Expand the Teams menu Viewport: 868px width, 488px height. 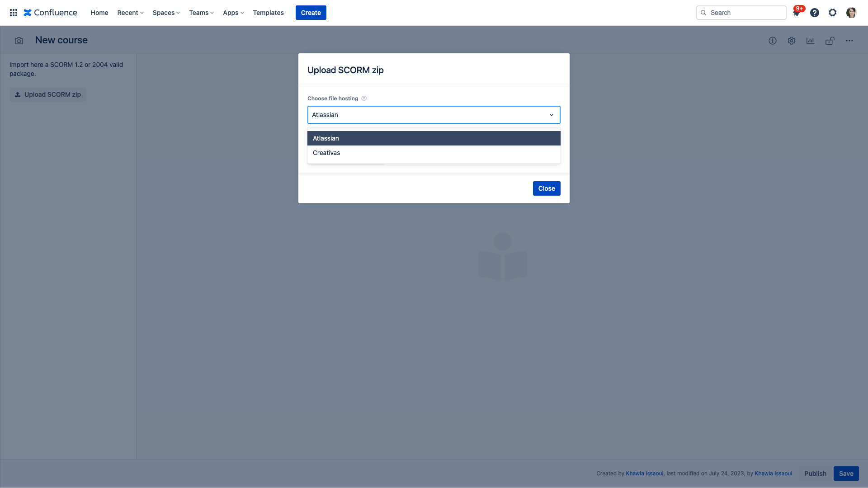point(202,13)
